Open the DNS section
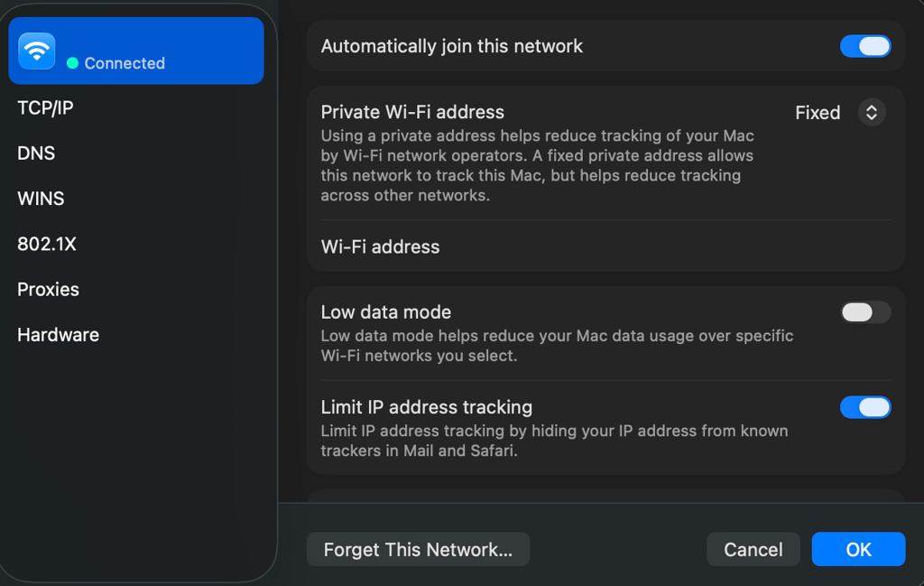924x586 pixels. 36,153
